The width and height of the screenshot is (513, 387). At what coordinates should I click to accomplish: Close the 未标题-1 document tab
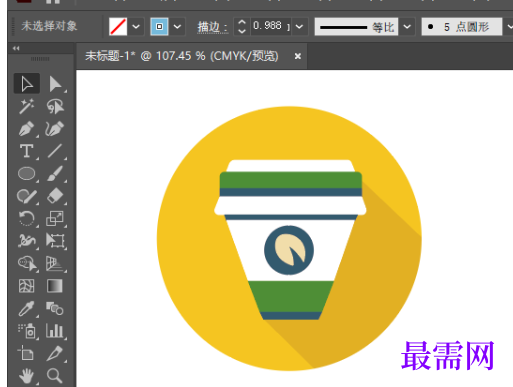298,56
